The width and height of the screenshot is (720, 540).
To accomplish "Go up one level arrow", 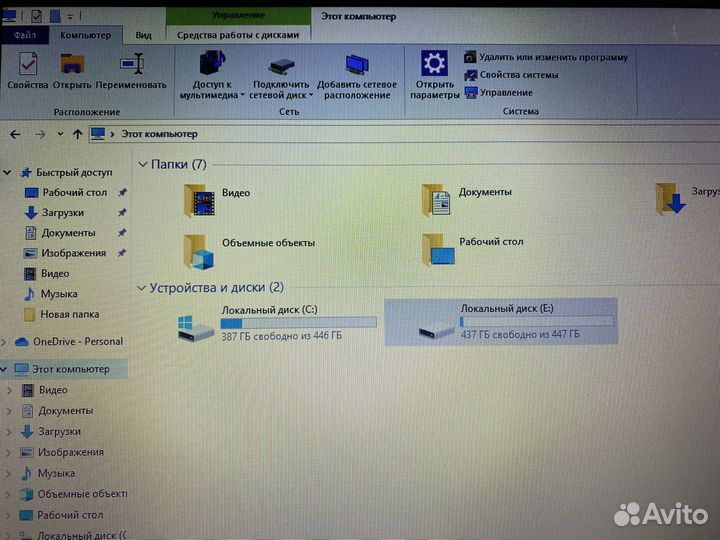I will tap(78, 134).
